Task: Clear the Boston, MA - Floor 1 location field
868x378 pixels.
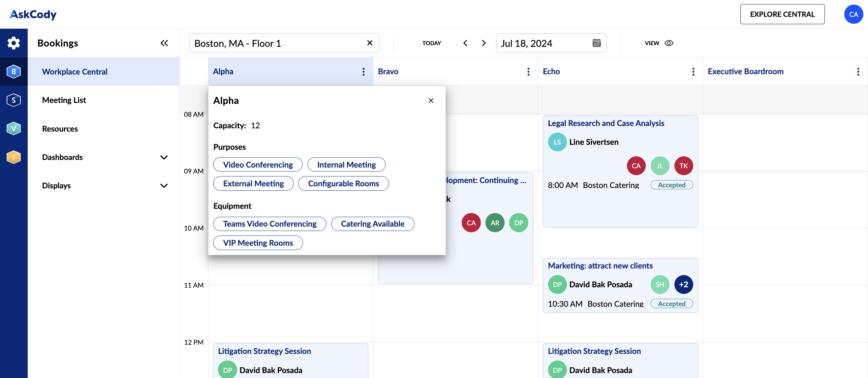Action: pyautogui.click(x=370, y=43)
